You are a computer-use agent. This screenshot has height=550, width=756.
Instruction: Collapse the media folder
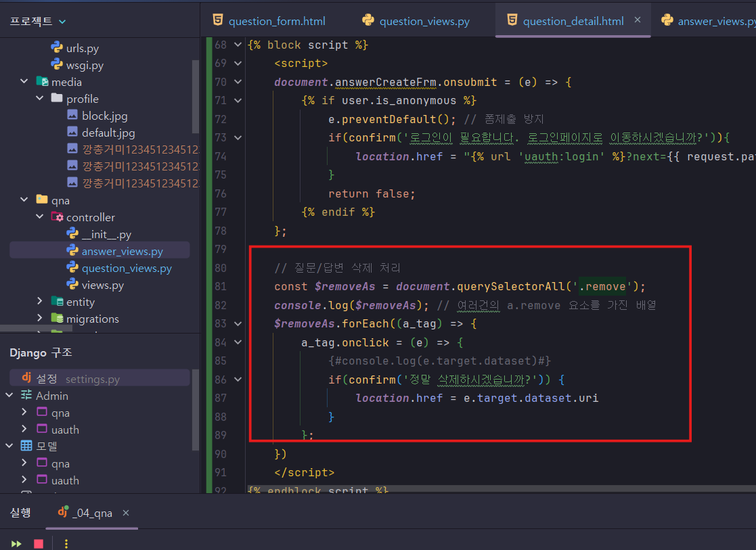24,81
